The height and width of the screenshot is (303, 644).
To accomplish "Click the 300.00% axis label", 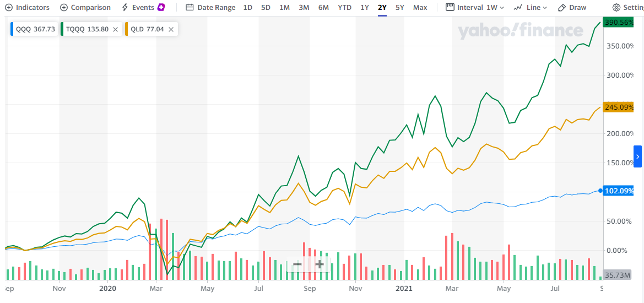I will [621, 75].
